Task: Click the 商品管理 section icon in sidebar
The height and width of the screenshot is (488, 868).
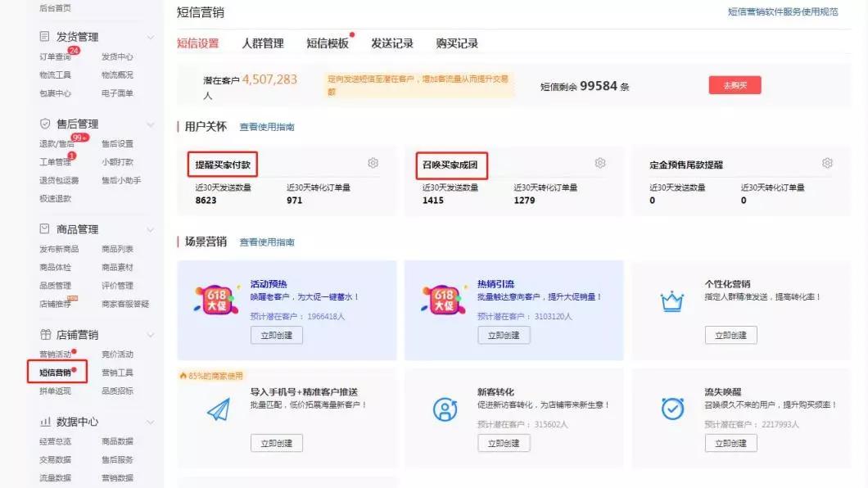Action: point(45,228)
